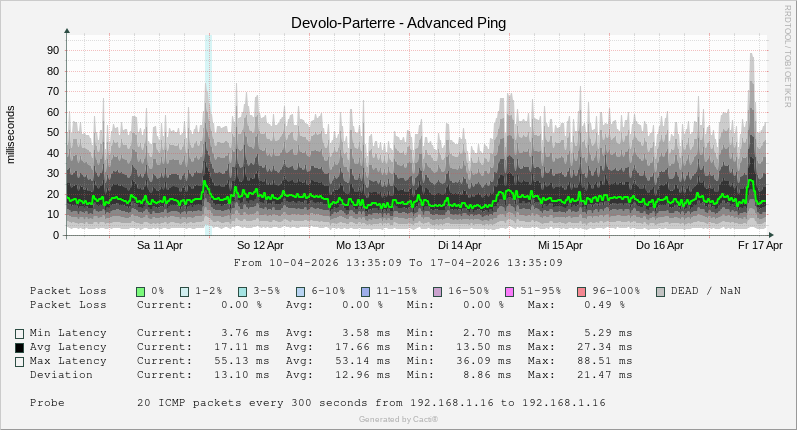Viewport: 797px width, 430px height.
Task: Click the milliseconds y-axis label
Action: pyautogui.click(x=11, y=134)
